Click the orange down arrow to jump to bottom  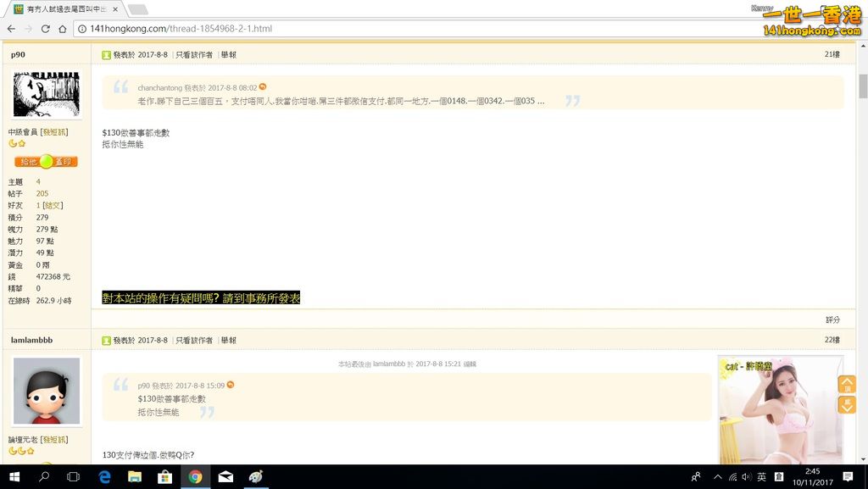(847, 405)
